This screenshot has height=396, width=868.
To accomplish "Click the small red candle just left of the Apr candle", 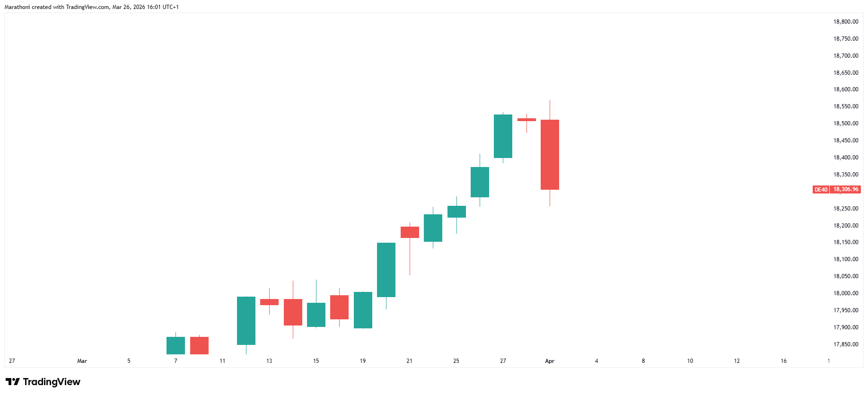I will tap(526, 120).
